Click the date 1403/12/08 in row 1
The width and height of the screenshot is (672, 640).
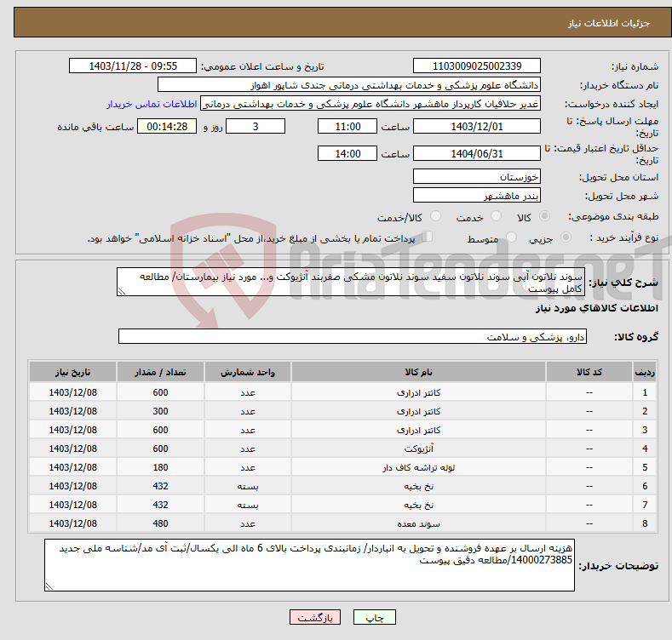(73, 392)
